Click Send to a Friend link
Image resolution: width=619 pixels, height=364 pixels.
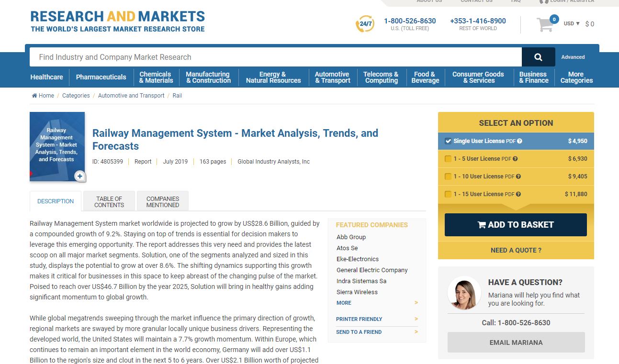pos(359,332)
